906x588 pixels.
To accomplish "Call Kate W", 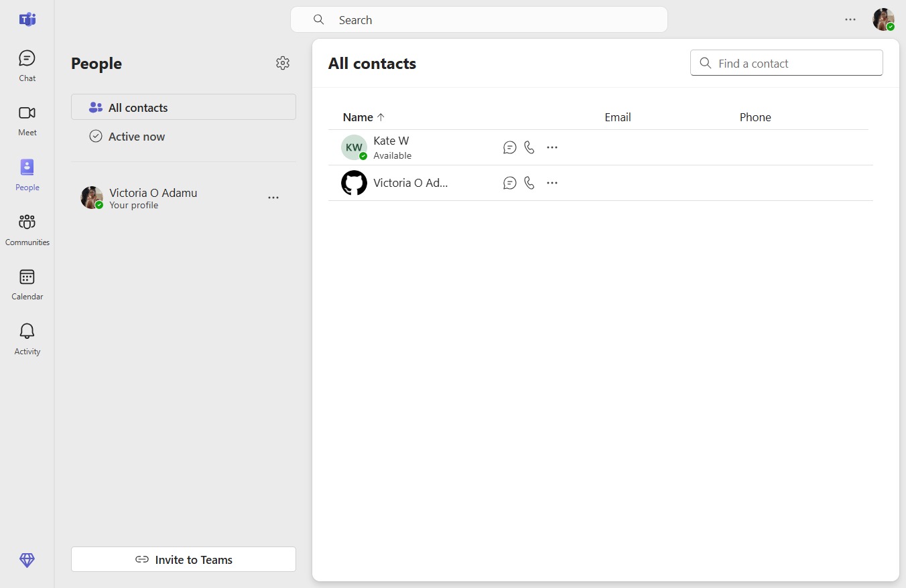I will coord(529,147).
